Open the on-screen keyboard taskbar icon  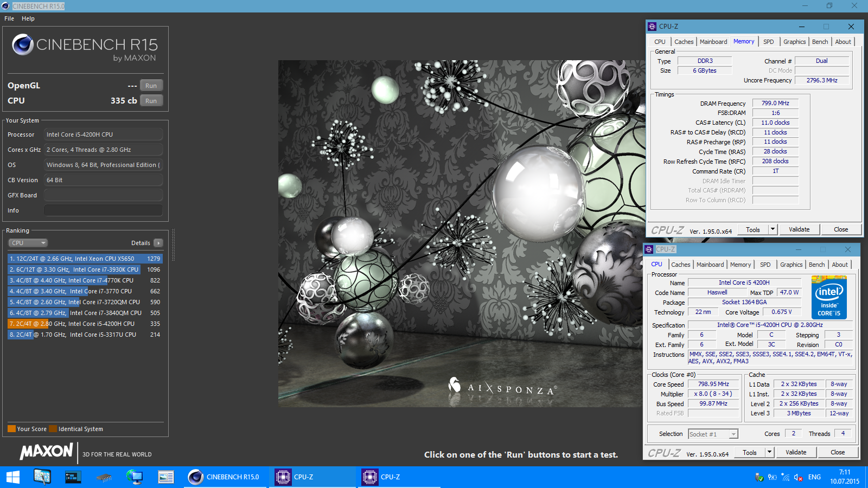point(42,477)
